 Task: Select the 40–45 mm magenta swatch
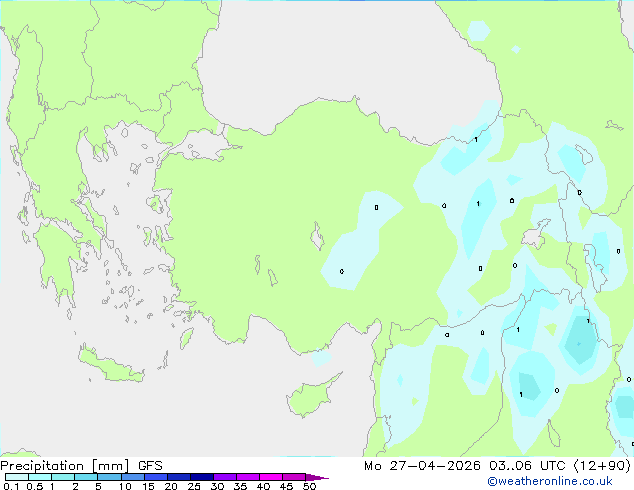pyautogui.click(x=271, y=477)
